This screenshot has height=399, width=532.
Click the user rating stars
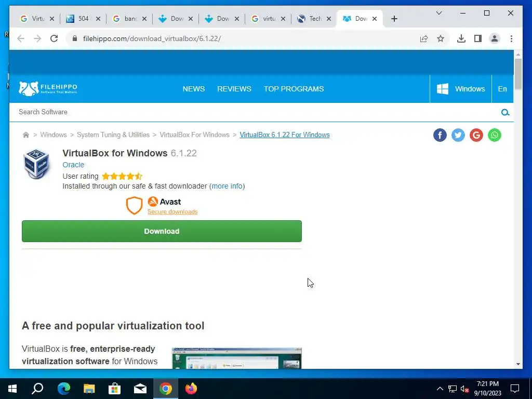tap(122, 177)
